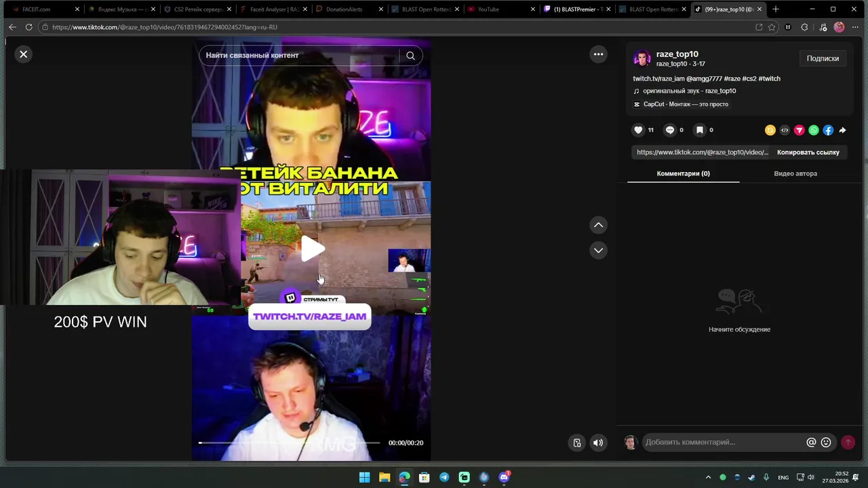Click the streamer webcam overlay on the left

[x=121, y=237]
